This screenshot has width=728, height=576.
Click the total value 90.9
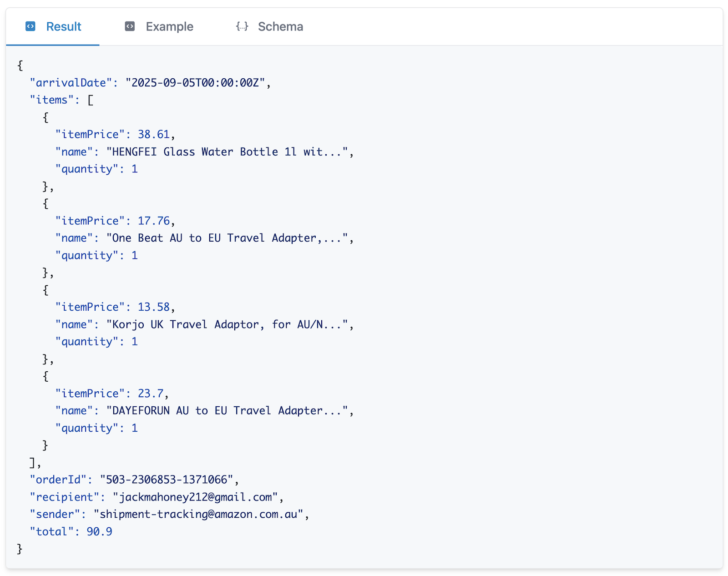99,532
